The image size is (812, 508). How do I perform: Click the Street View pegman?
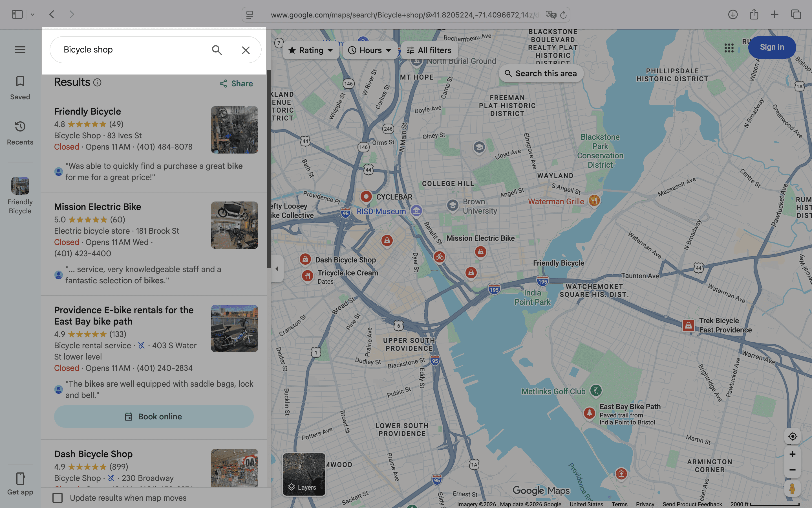pos(792,489)
